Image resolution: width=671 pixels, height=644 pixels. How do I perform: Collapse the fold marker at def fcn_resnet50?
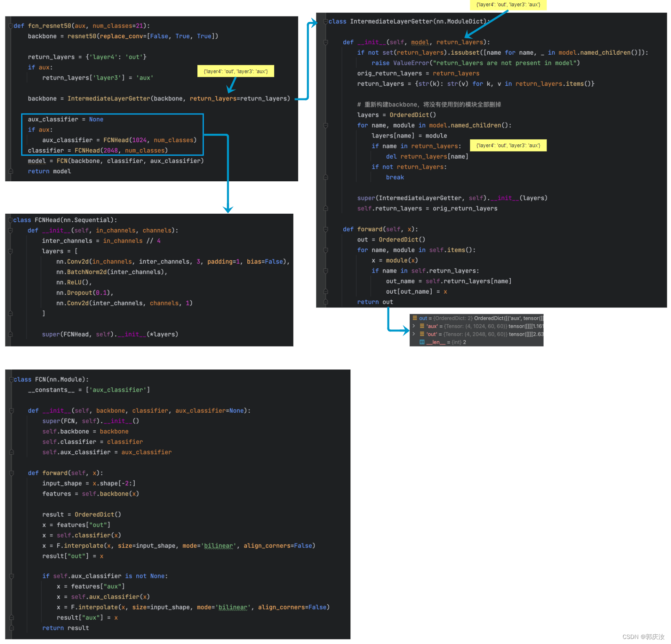tap(11, 26)
